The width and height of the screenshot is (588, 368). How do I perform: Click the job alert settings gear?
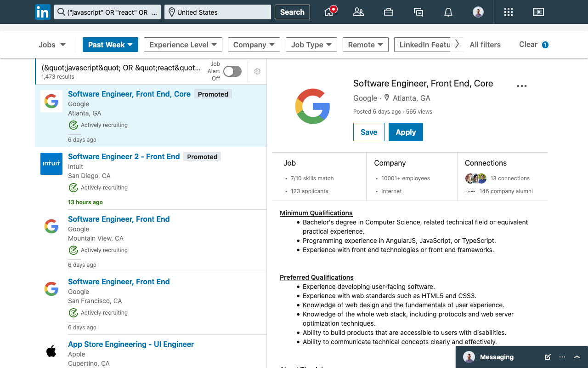257,71
